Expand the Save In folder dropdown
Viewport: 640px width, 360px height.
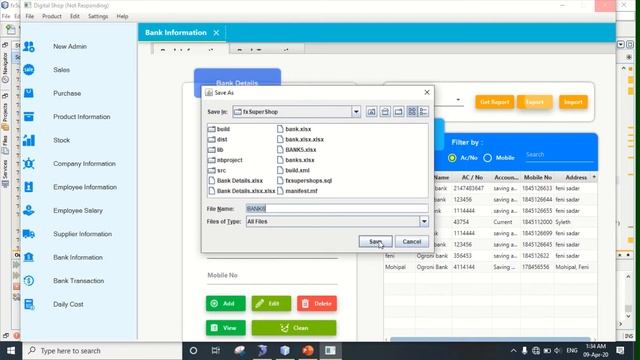pos(356,111)
